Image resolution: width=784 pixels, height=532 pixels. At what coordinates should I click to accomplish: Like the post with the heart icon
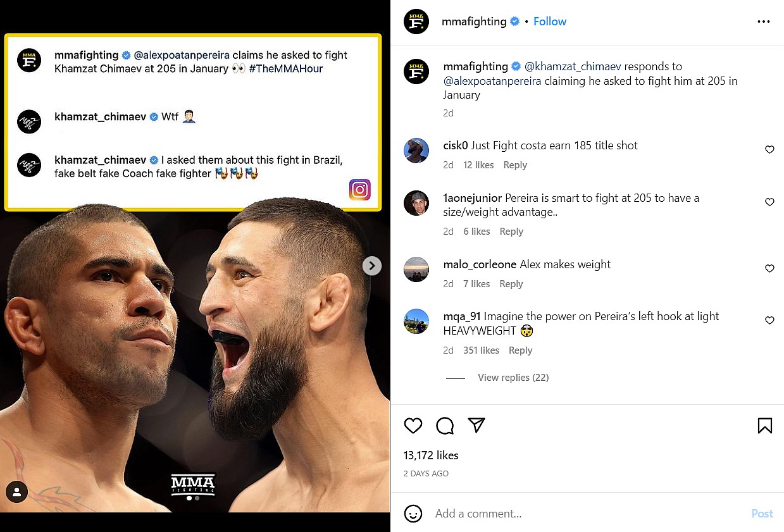pos(413,426)
